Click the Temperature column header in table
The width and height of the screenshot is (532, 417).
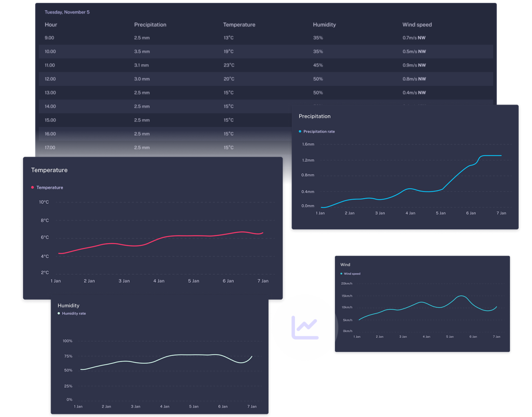click(x=239, y=25)
